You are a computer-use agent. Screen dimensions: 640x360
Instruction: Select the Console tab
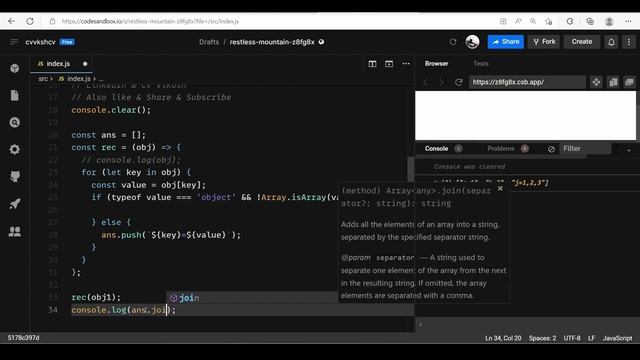pyautogui.click(x=436, y=149)
